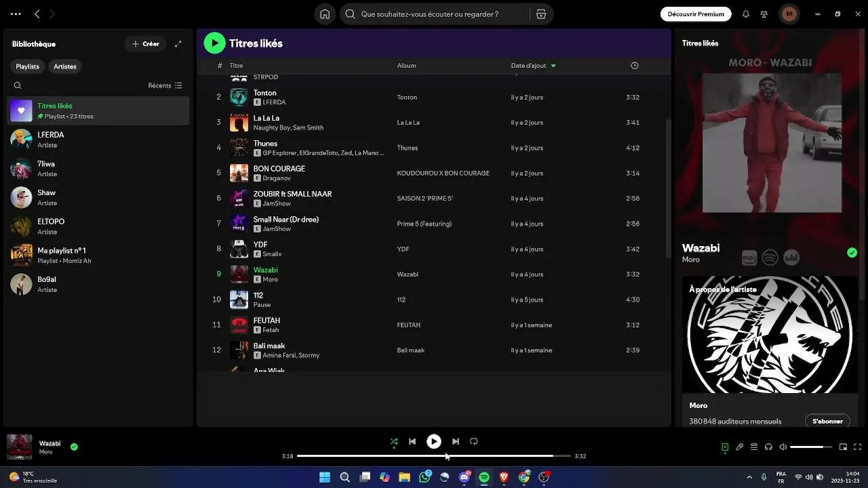Open the Wazabi title link in side panel
Image resolution: width=868 pixels, height=488 pixels.
[x=701, y=248]
